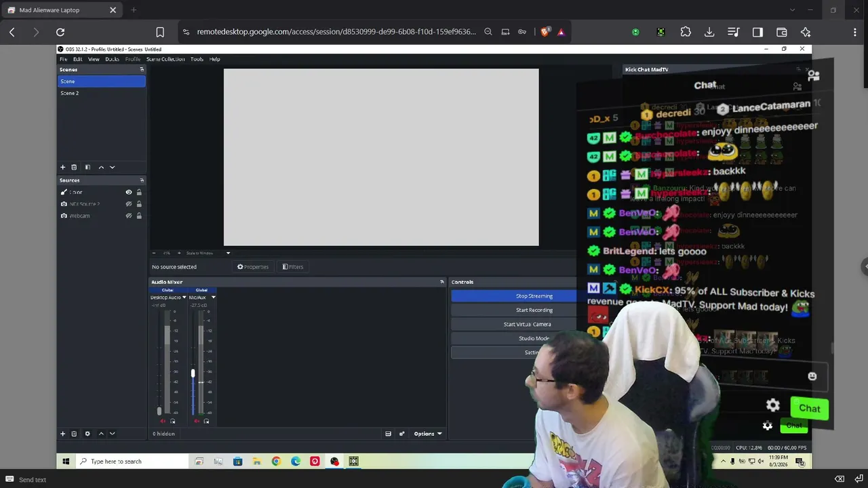Delete the selected scene via the Scenes trash icon

coord(75,167)
